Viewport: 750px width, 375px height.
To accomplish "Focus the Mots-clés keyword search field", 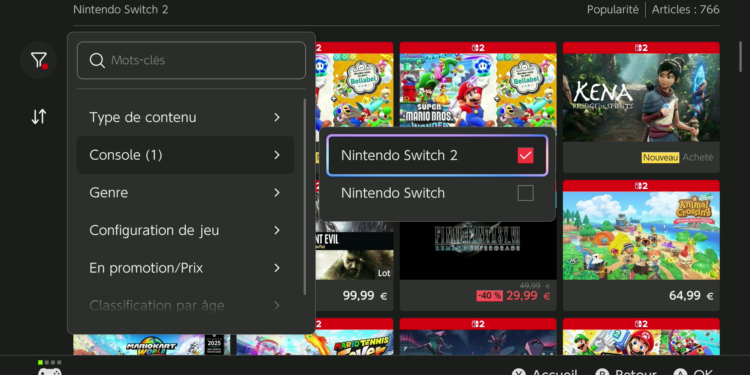I will (191, 60).
